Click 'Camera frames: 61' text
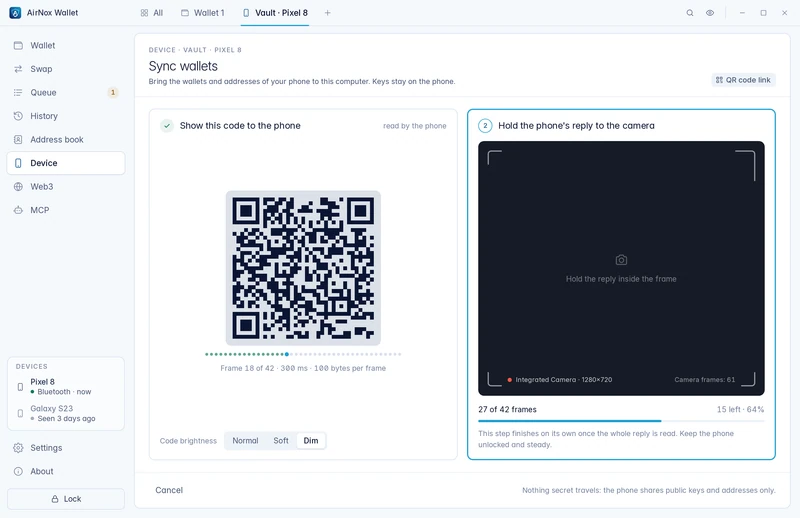 click(x=705, y=380)
